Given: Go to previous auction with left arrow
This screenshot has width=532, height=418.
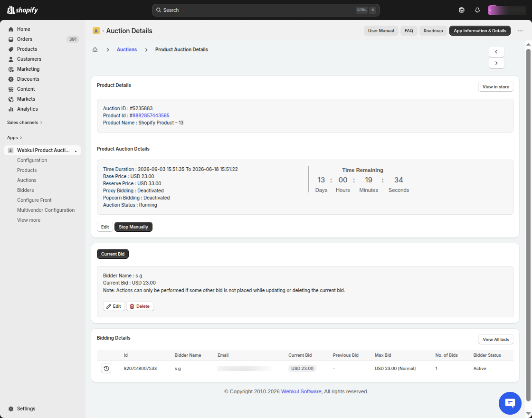Looking at the screenshot, I should point(496,52).
